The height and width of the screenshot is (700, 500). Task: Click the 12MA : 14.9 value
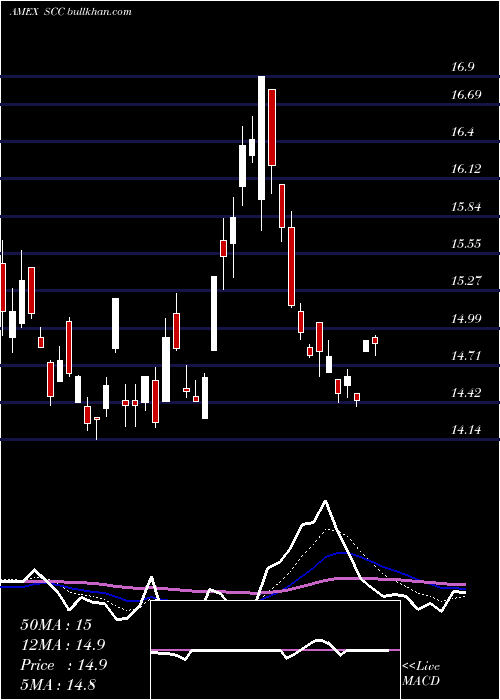click(63, 645)
